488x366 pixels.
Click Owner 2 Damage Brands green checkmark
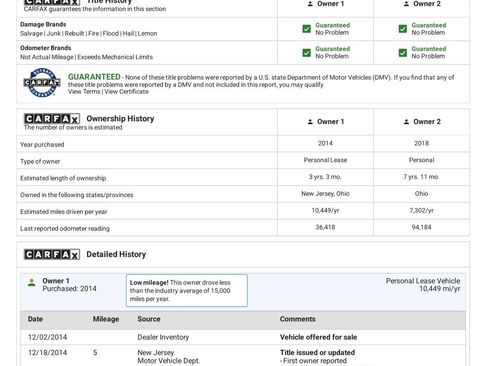(x=403, y=29)
